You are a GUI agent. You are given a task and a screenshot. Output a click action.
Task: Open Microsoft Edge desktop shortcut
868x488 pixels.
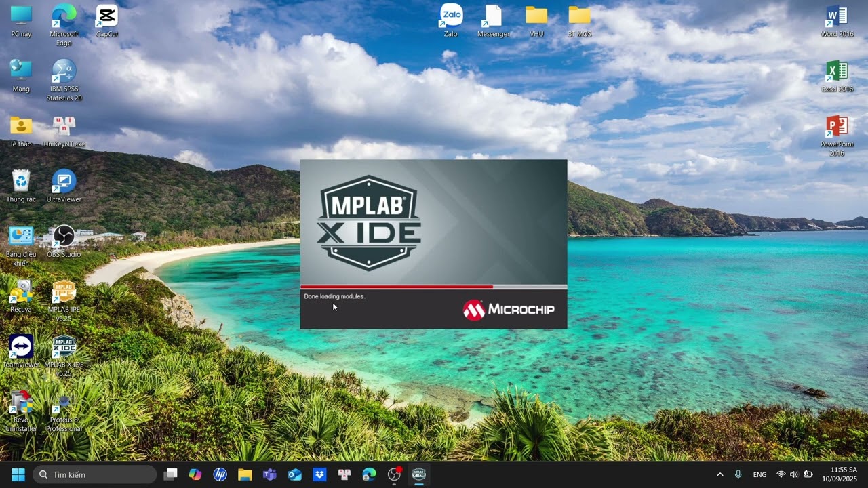point(64,24)
